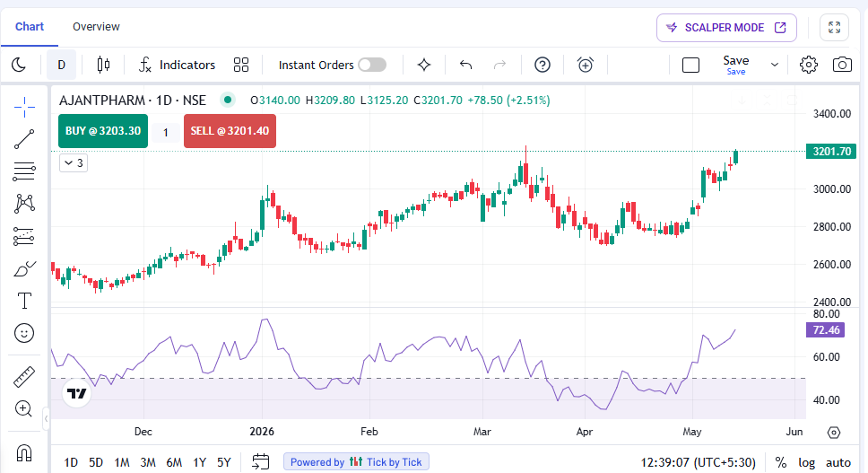Select the brush drawing tool

tap(24, 268)
